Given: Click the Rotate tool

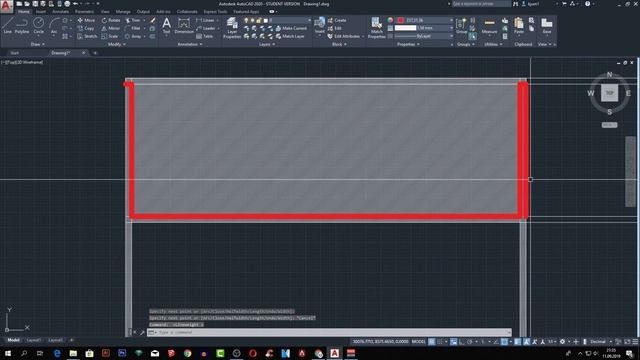Looking at the screenshot, I should (x=111, y=20).
